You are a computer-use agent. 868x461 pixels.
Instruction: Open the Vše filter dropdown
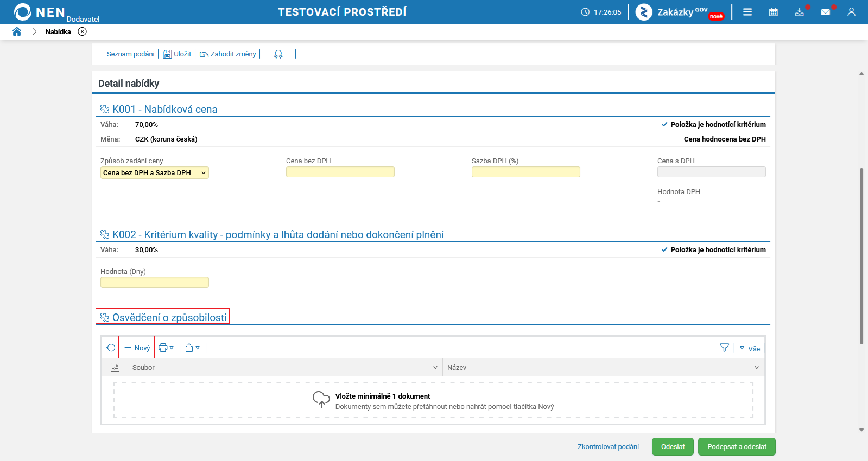pos(750,348)
